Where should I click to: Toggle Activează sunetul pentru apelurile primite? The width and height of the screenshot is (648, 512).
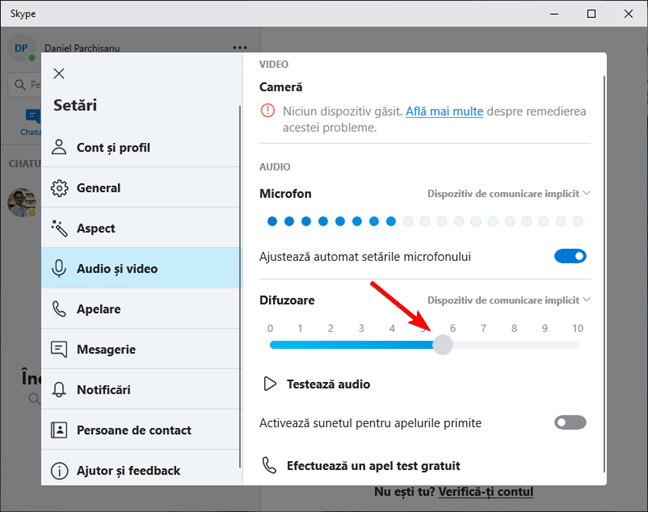tap(570, 422)
